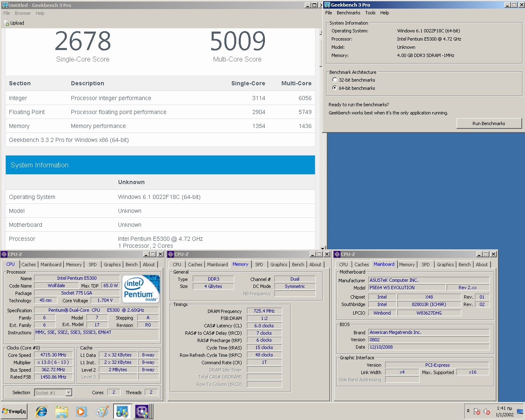Click the Core Speed value 4715.30 MHz
525x420 pixels.
point(53,355)
